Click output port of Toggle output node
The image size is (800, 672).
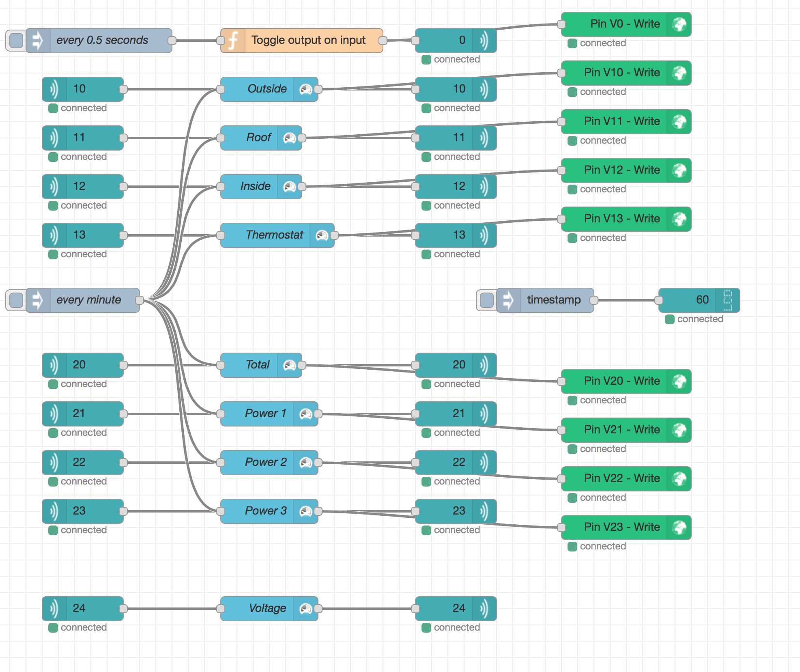pyautogui.click(x=383, y=41)
